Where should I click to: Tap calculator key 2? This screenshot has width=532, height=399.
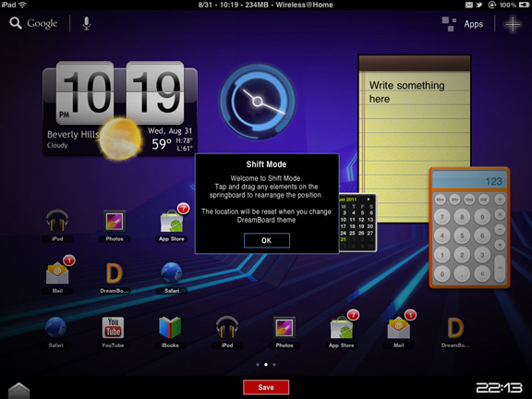(462, 255)
